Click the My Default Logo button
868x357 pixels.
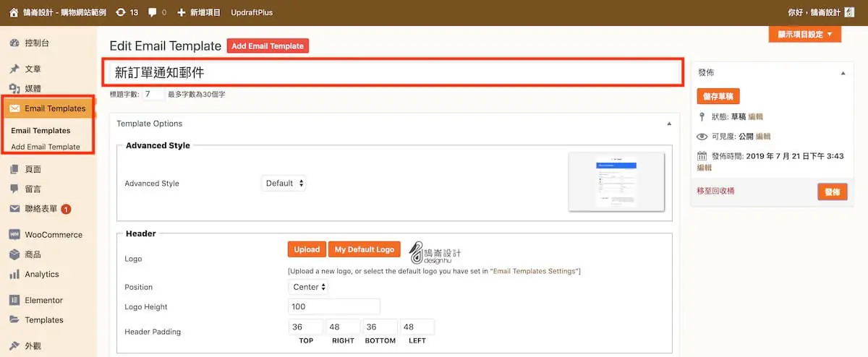coord(365,249)
